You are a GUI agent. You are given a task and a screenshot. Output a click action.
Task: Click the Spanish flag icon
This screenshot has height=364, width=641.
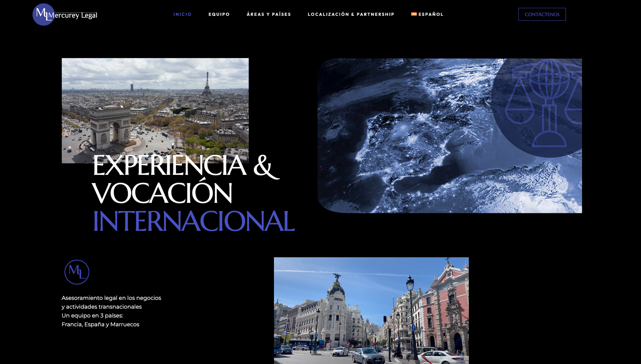413,14
